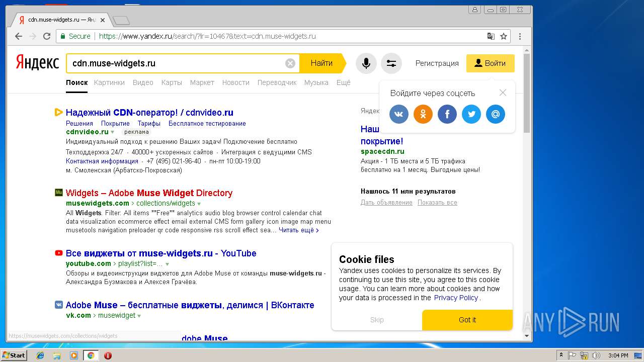
Task: Click the clock in system tray
Action: 618,355
